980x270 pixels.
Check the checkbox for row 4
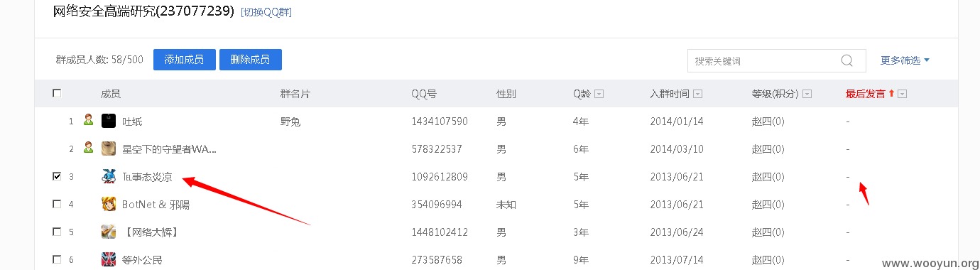[x=57, y=204]
